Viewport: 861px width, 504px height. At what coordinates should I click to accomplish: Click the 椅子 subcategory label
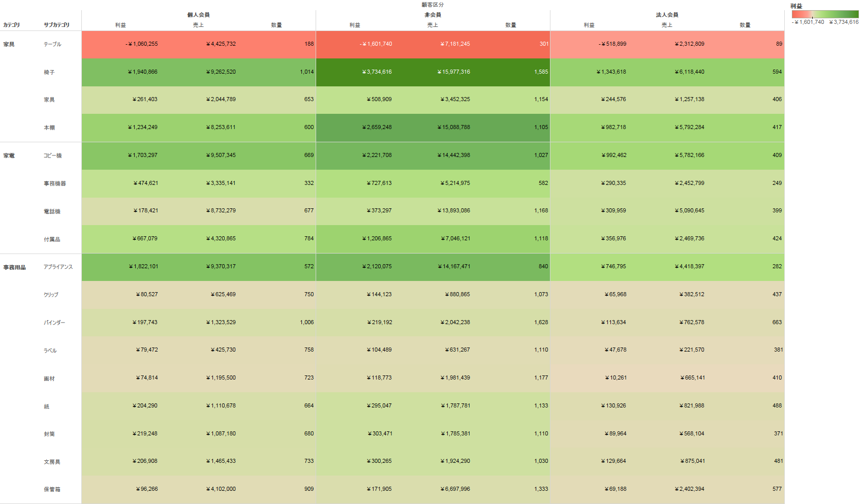(49, 73)
